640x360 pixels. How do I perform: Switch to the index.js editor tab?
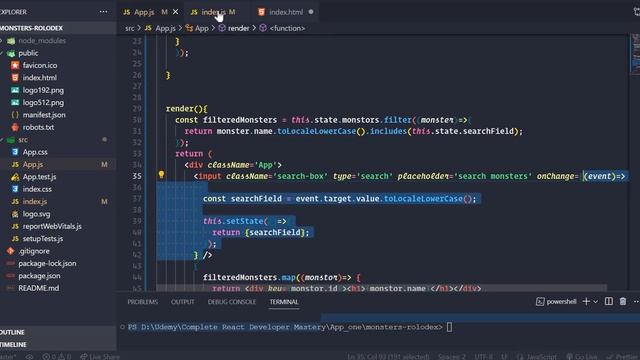coord(213,12)
